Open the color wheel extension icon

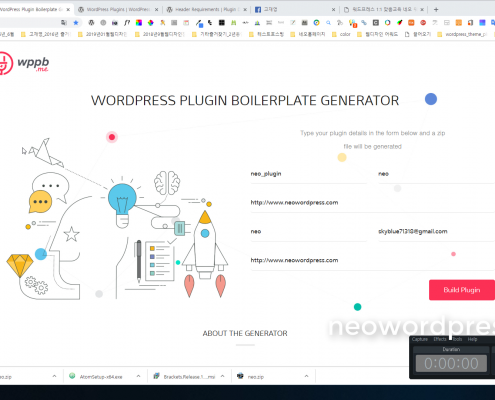(x=151, y=23)
